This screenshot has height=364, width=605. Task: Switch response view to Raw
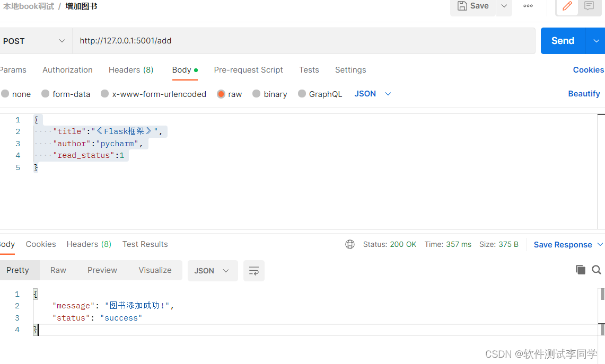[58, 270]
